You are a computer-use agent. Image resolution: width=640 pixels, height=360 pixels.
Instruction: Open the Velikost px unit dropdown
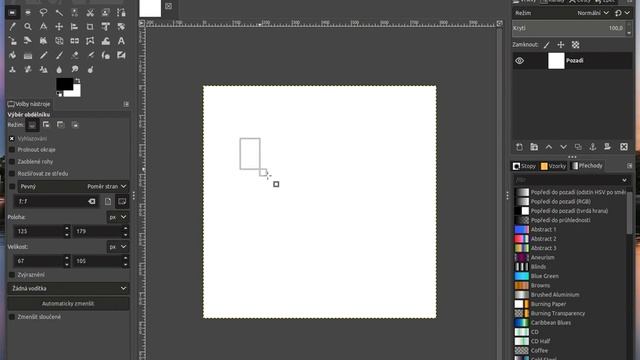coord(118,247)
